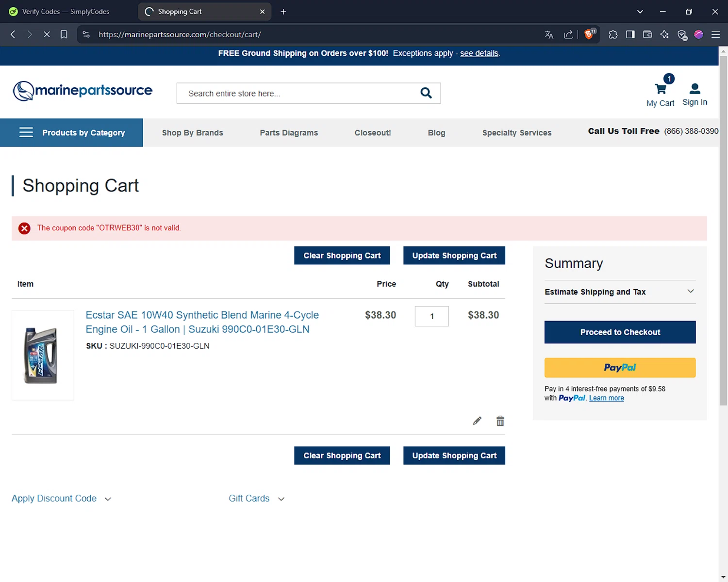Open the VPN shield icon
Viewport: 728px width, 582px height.
click(682, 34)
